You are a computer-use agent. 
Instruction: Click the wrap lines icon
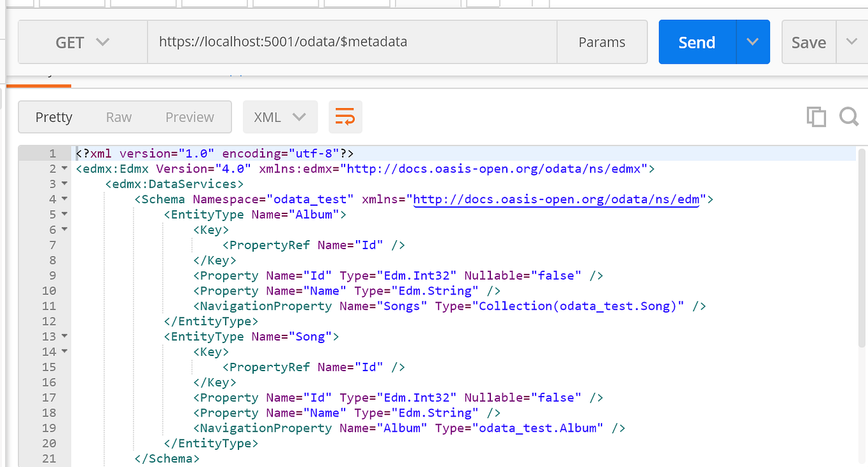pyautogui.click(x=345, y=117)
